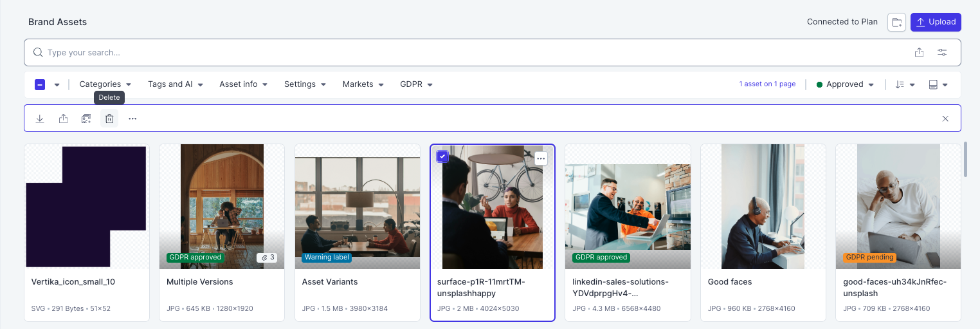The height and width of the screenshot is (329, 980).
Task: Toggle the select-all checkbox
Action: click(x=40, y=84)
